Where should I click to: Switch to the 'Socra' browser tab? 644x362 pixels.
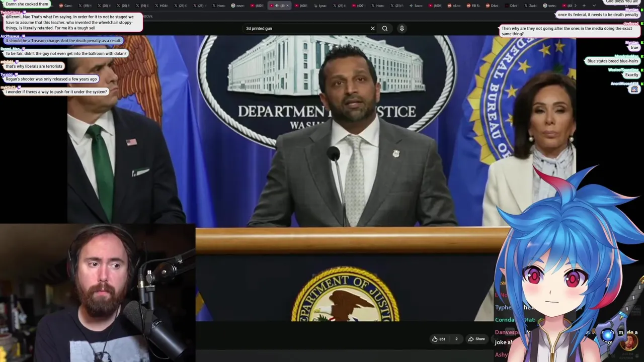[x=416, y=6]
